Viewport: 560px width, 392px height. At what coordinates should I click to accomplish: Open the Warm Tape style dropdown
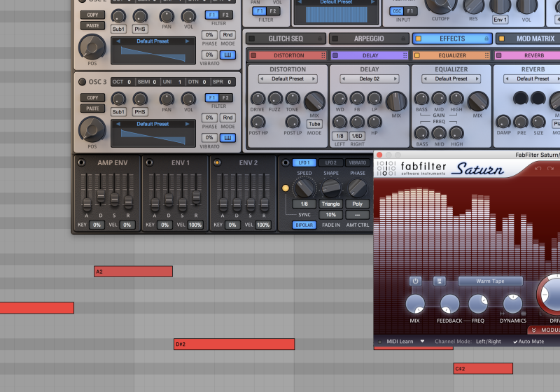(491, 281)
